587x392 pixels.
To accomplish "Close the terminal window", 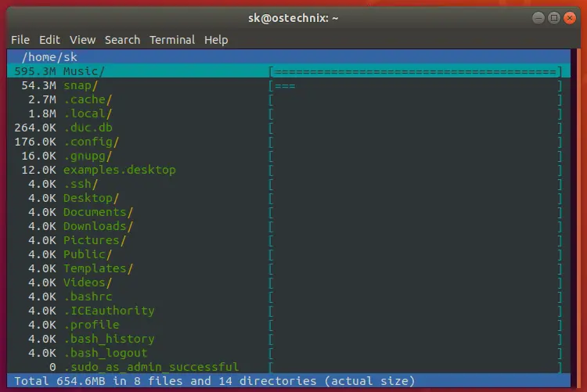I will click(x=570, y=17).
